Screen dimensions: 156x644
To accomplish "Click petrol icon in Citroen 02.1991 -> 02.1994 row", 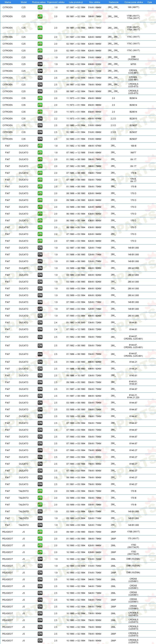I will pyautogui.click(x=40, y=44).
